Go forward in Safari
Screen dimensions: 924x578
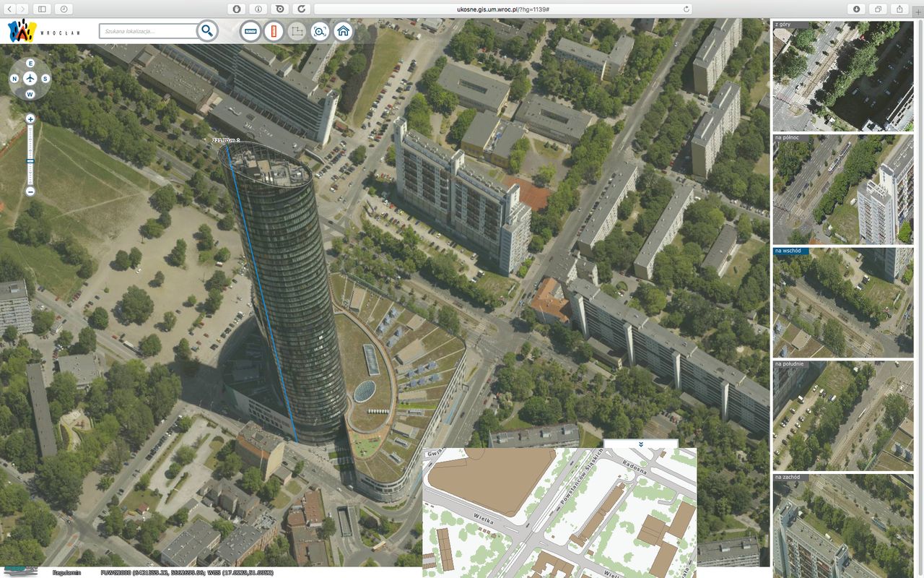[24, 9]
